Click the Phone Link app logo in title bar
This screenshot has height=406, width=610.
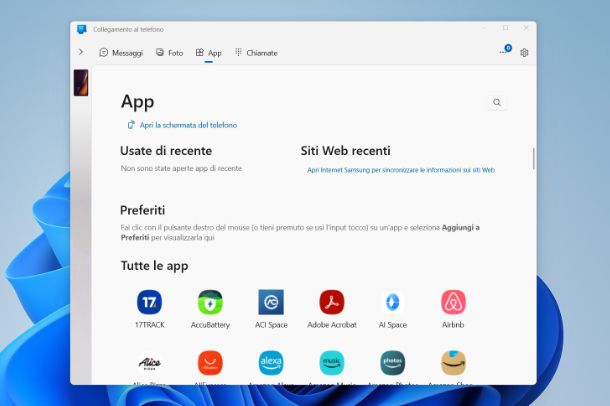[x=81, y=29]
